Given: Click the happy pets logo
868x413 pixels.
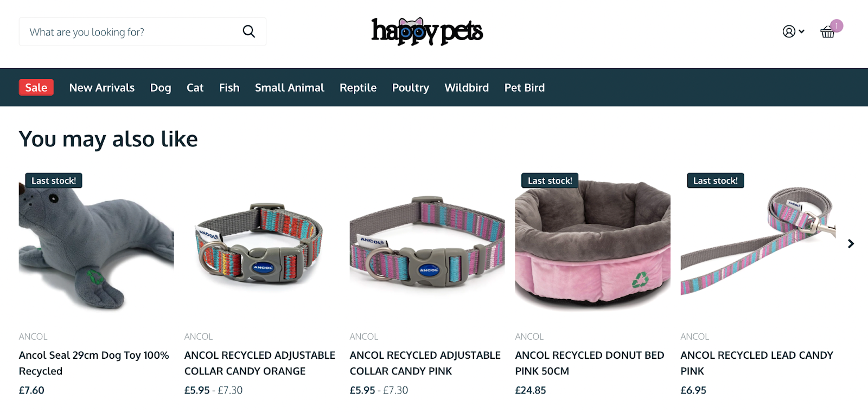Looking at the screenshot, I should click(427, 31).
